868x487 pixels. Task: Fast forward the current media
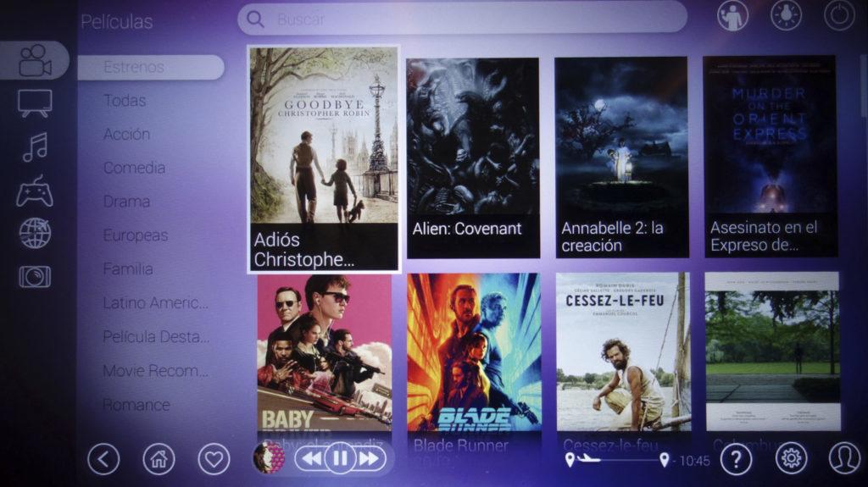(x=370, y=459)
